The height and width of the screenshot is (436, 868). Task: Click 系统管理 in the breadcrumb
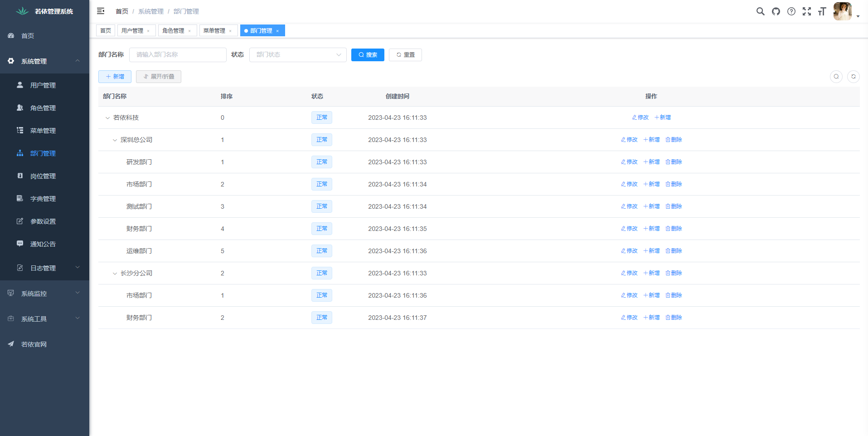[x=151, y=11]
